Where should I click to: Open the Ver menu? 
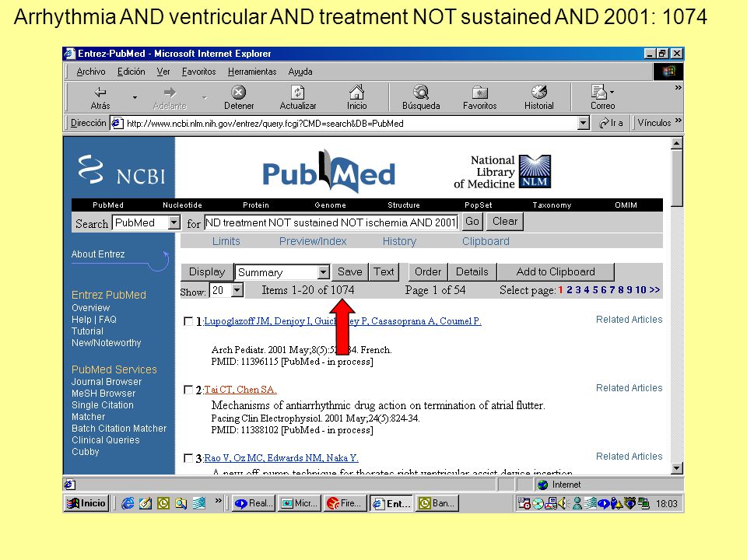click(x=163, y=72)
